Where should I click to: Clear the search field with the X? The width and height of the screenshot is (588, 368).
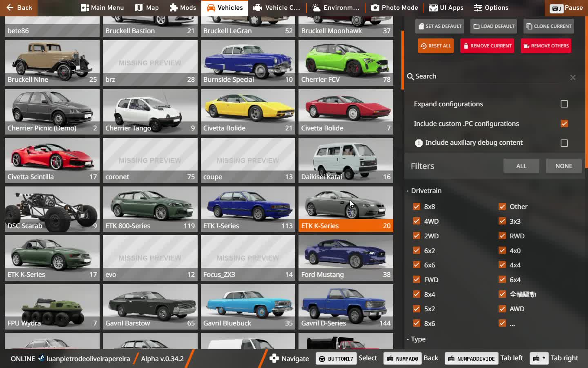[573, 77]
